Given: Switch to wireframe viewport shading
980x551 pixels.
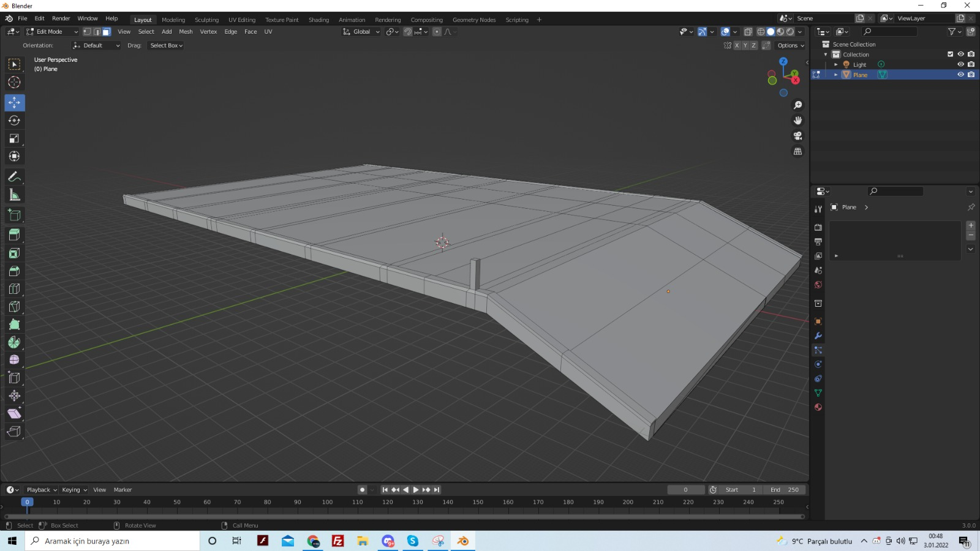Looking at the screenshot, I should coord(761,32).
